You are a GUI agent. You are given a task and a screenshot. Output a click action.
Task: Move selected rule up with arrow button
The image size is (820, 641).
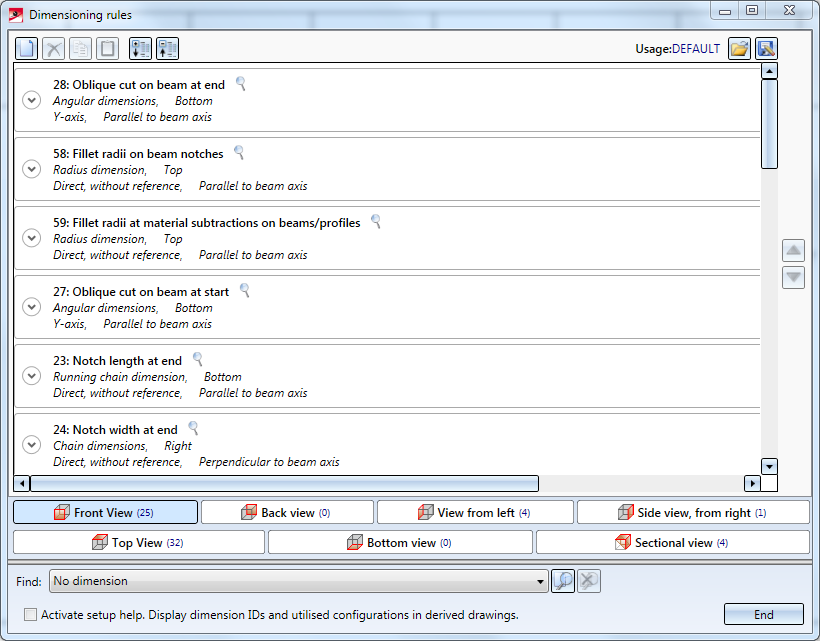click(x=793, y=250)
